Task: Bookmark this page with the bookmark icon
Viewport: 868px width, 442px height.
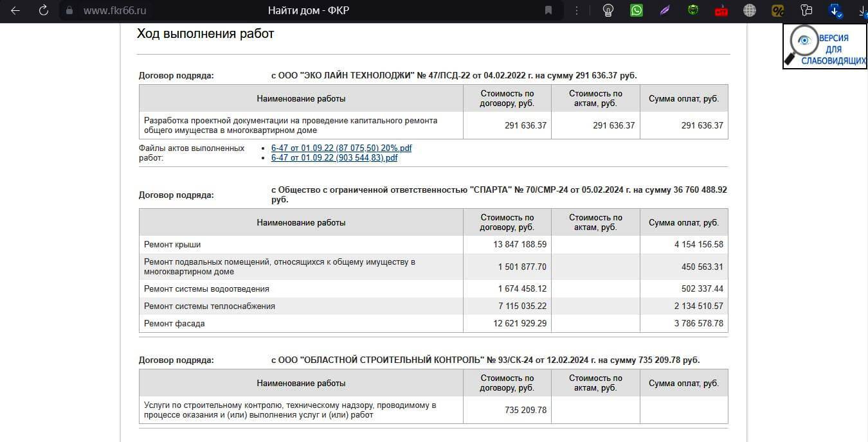Action: pyautogui.click(x=548, y=10)
